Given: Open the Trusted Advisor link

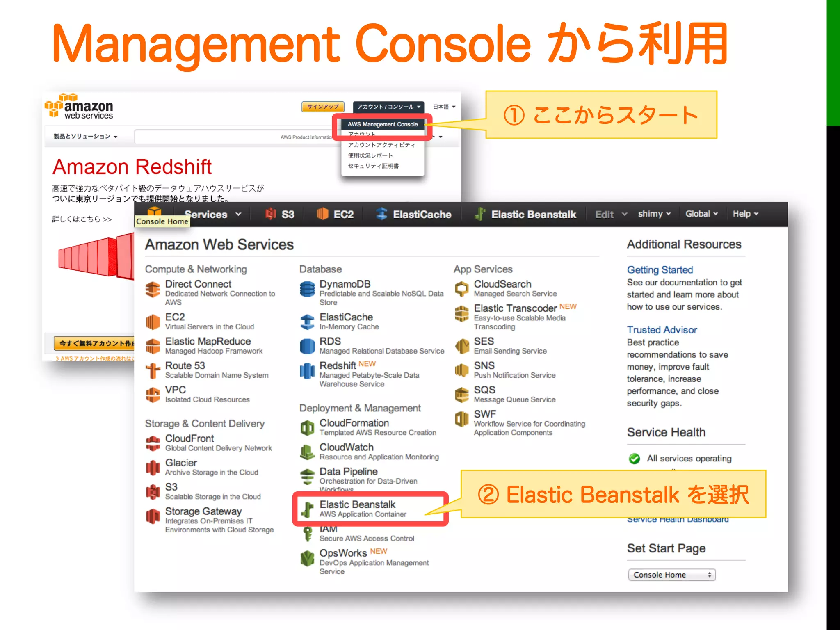Looking at the screenshot, I should click(662, 330).
